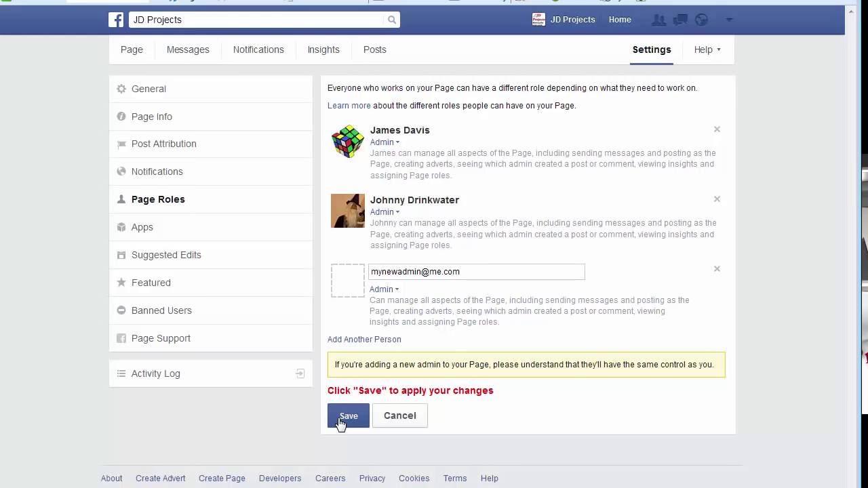The image size is (868, 488).
Task: Open the account dropdown arrow in top bar
Action: [730, 20]
